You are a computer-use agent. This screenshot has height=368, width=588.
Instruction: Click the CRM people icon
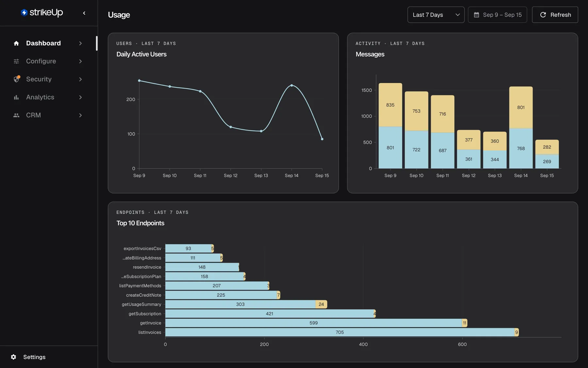pos(16,115)
